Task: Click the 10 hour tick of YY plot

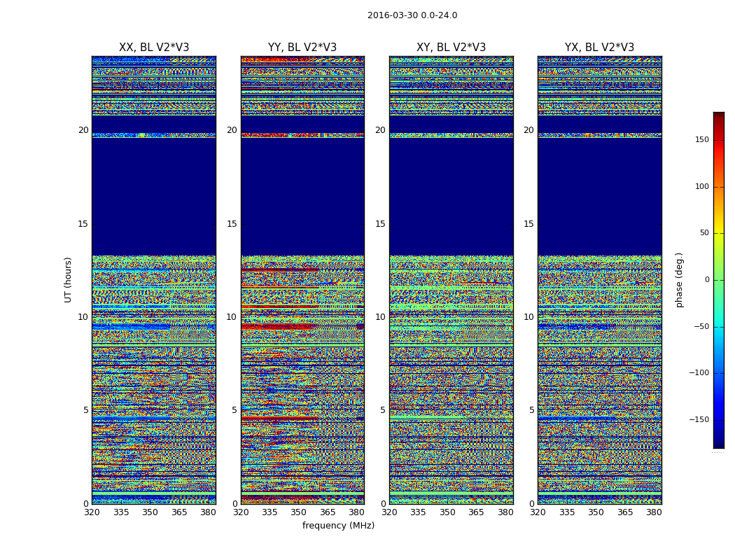Action: (x=232, y=317)
